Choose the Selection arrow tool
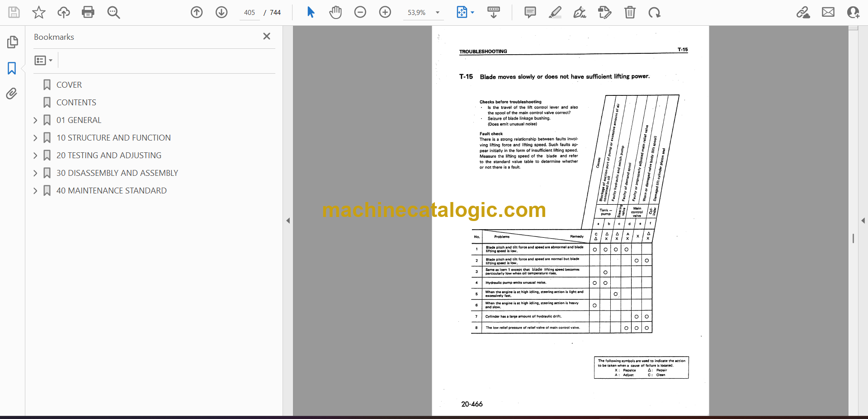868x419 pixels. [x=311, y=12]
